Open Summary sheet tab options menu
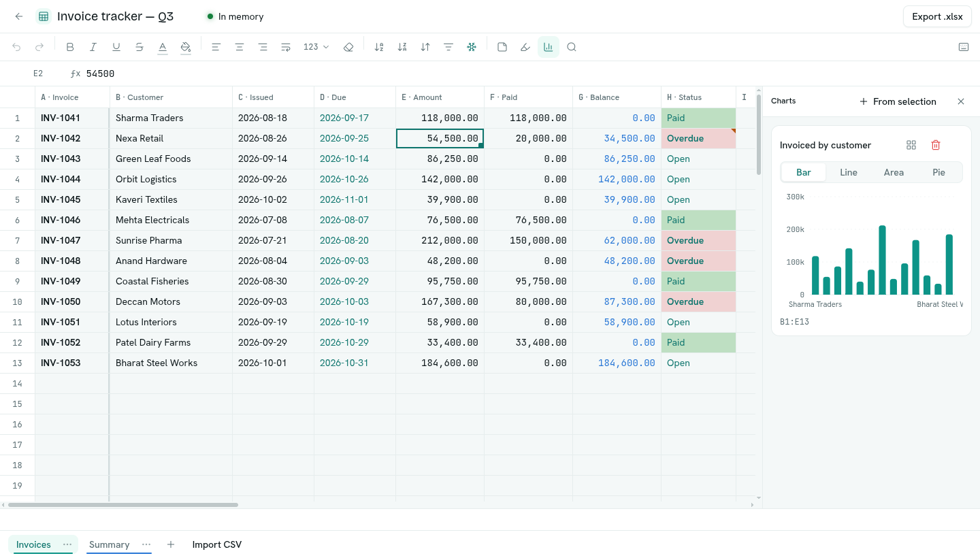The height and width of the screenshot is (558, 980). pos(146,544)
